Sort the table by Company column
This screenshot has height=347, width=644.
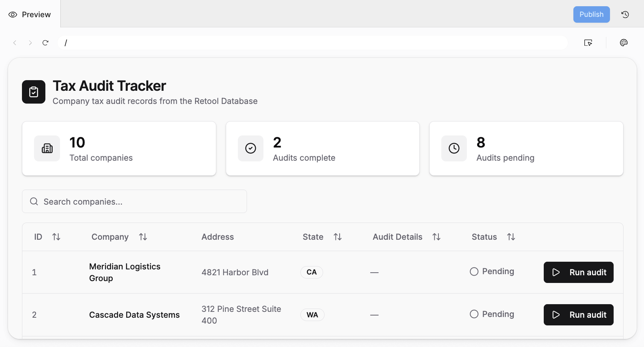143,237
